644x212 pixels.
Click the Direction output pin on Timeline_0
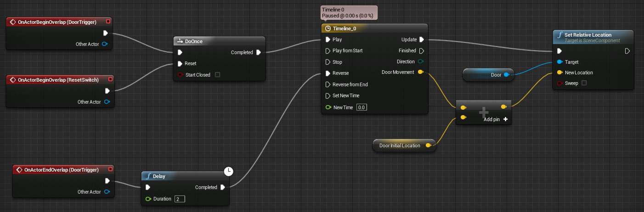pos(421,61)
